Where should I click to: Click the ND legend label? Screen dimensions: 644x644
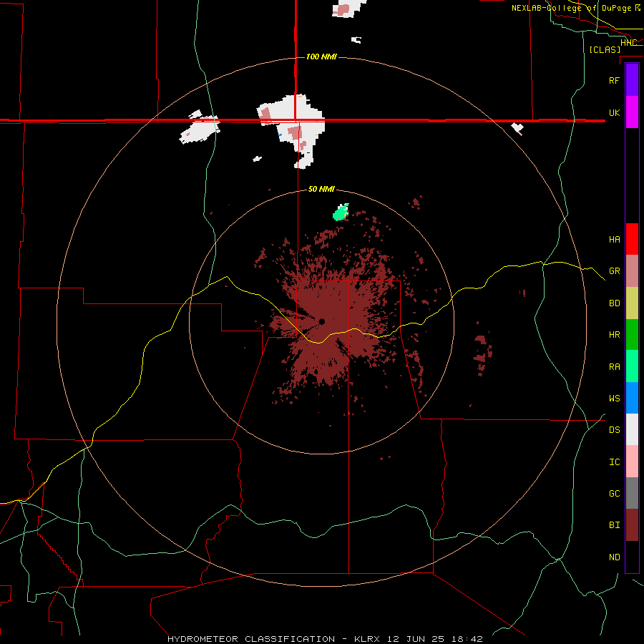(614, 557)
